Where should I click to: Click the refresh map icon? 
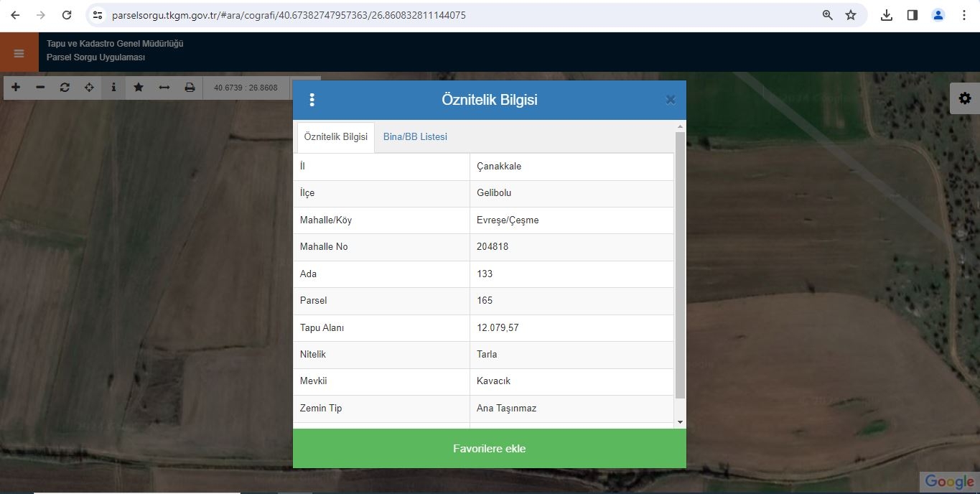(x=65, y=88)
